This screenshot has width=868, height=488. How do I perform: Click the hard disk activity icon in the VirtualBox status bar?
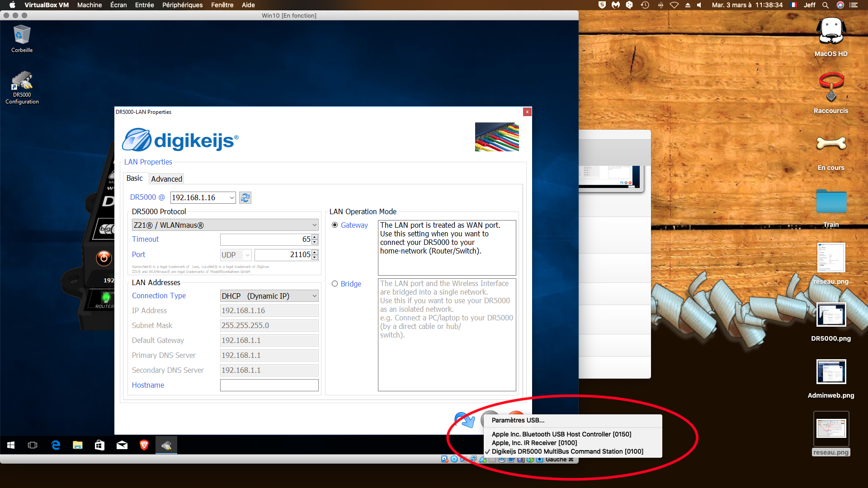coord(444,460)
